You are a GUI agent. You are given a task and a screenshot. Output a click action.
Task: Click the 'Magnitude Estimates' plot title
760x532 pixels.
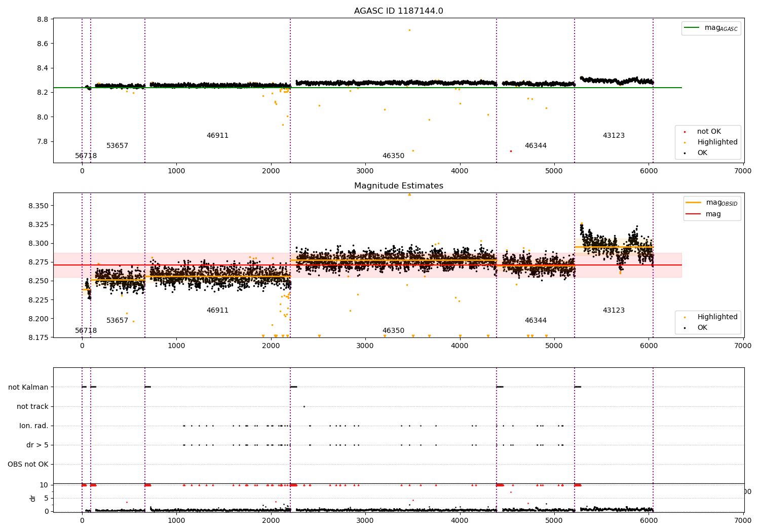click(398, 186)
